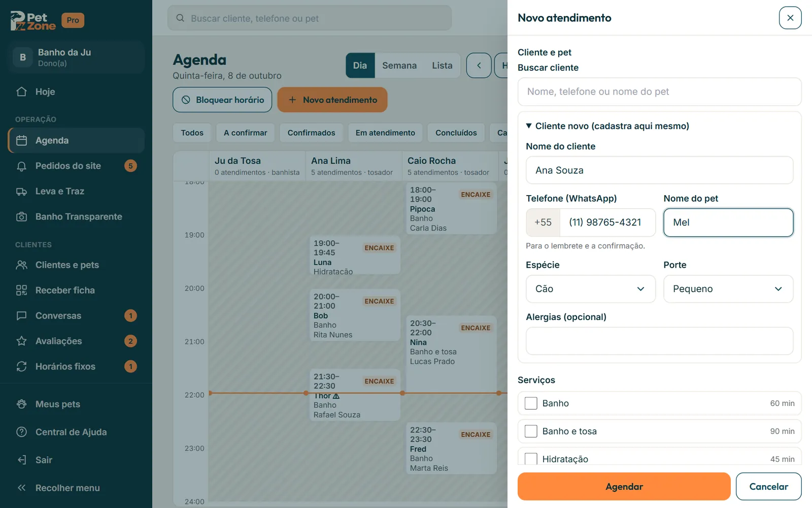Click the Bloquear horário button
This screenshot has width=812, height=508.
tap(222, 100)
